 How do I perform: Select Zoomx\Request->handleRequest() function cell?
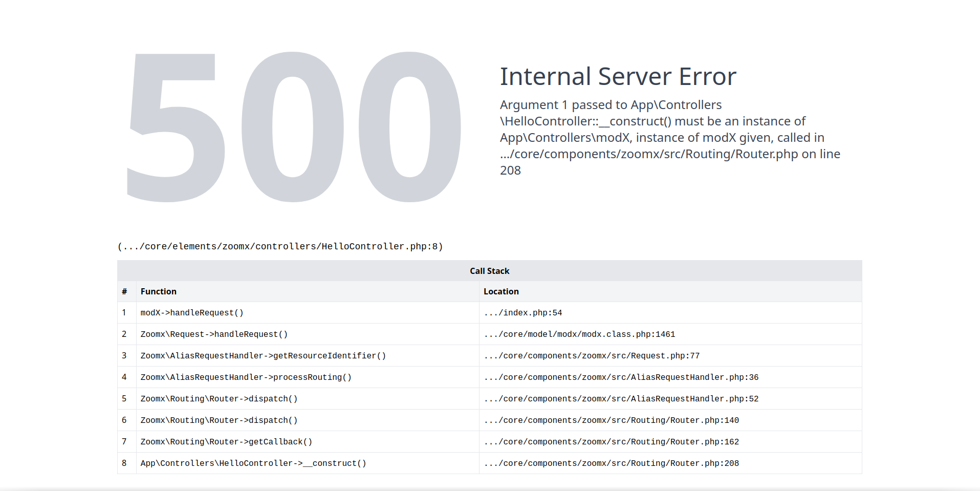coord(308,334)
